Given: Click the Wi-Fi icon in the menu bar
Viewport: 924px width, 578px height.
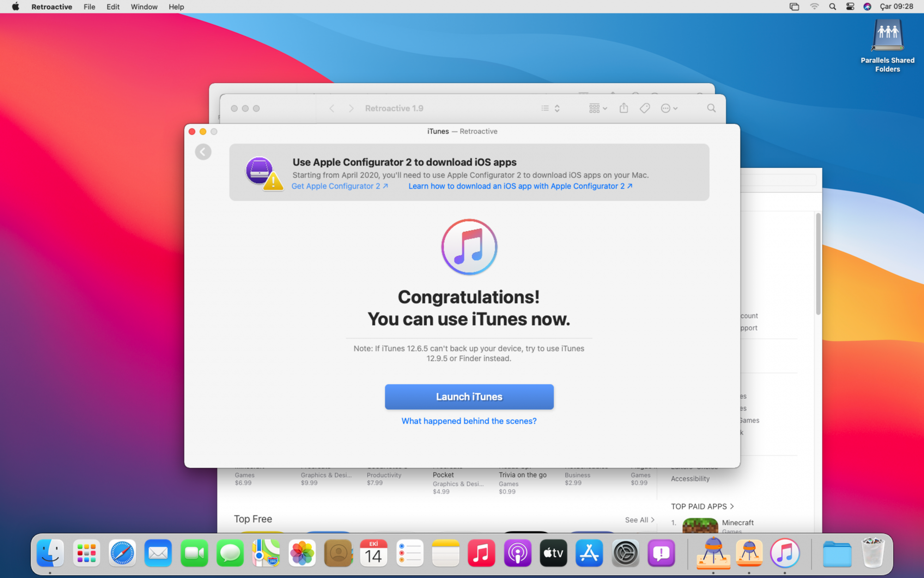Looking at the screenshot, I should click(814, 6).
